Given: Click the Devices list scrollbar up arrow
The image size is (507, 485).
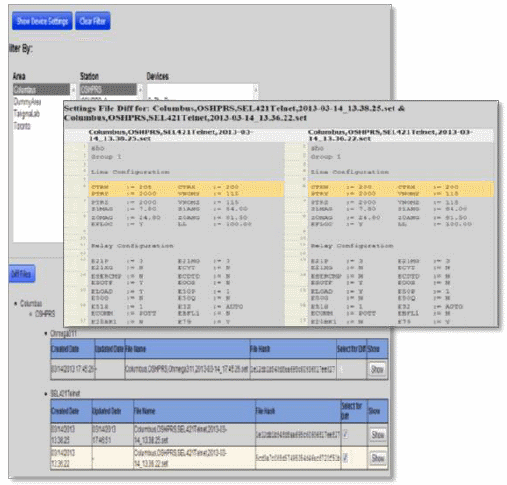Looking at the screenshot, I should 256,89.
